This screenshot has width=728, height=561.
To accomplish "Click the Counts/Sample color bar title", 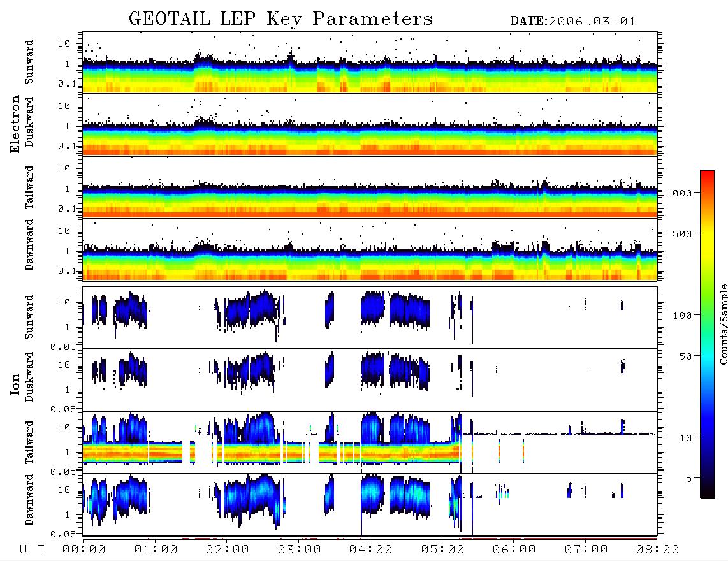I will click(723, 324).
